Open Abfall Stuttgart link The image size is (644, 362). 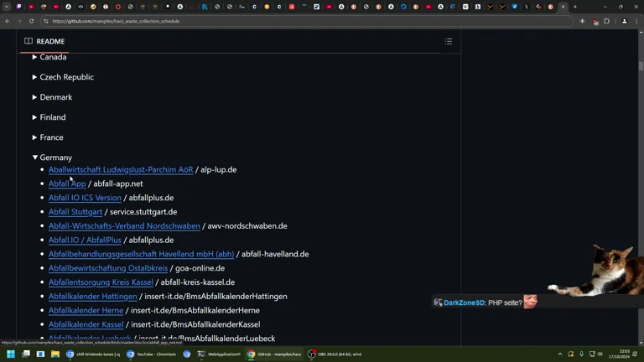[x=75, y=212]
